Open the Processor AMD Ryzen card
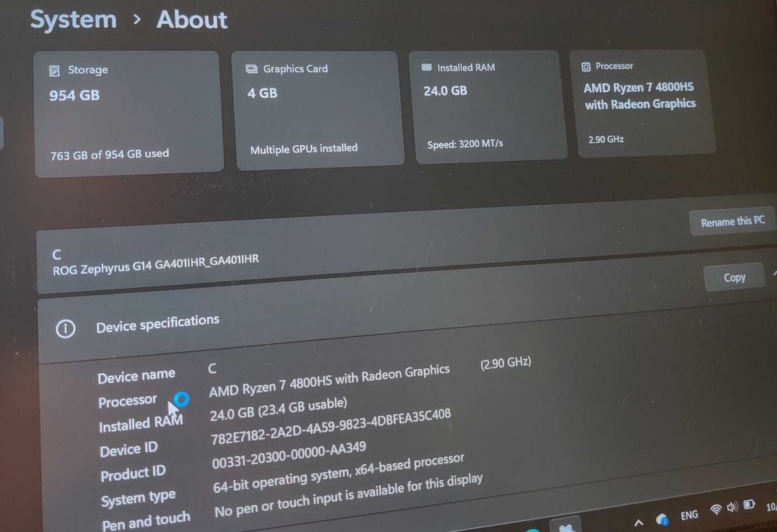Image resolution: width=777 pixels, height=532 pixels. [644, 103]
